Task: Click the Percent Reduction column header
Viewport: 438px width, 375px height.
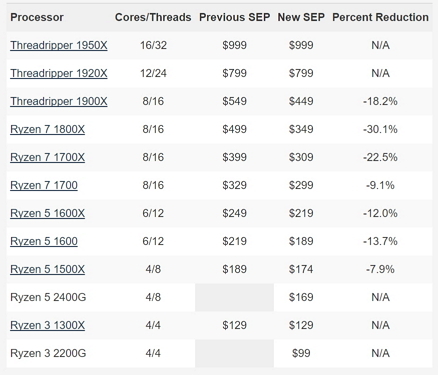Action: point(380,17)
